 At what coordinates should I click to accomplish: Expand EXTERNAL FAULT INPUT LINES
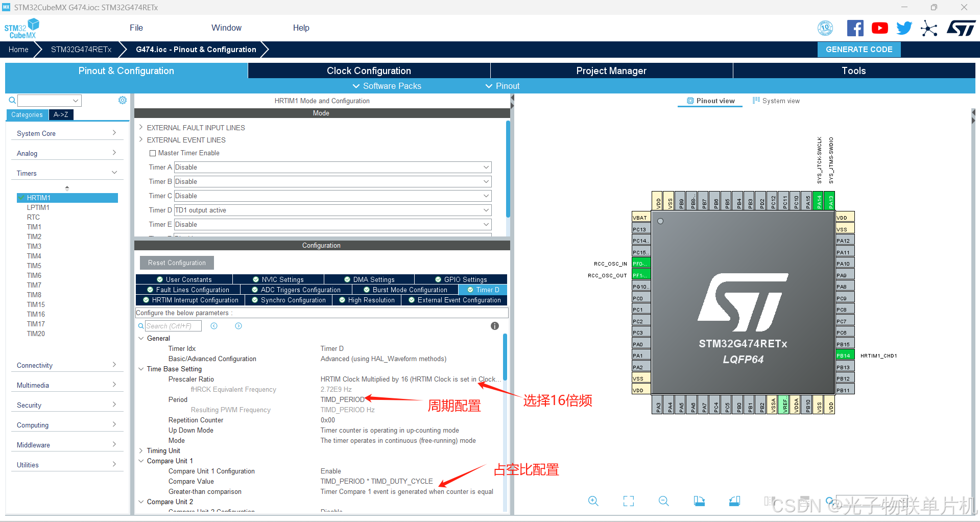point(141,127)
